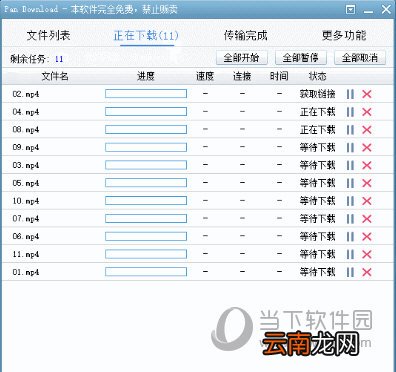This screenshot has width=396, height=372.
Task: Select the file name 06.mp4
Action: coord(26,237)
